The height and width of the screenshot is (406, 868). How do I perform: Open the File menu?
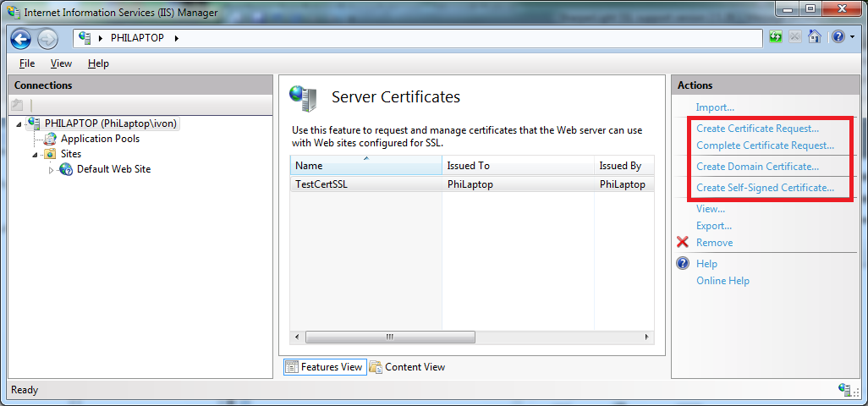point(27,63)
